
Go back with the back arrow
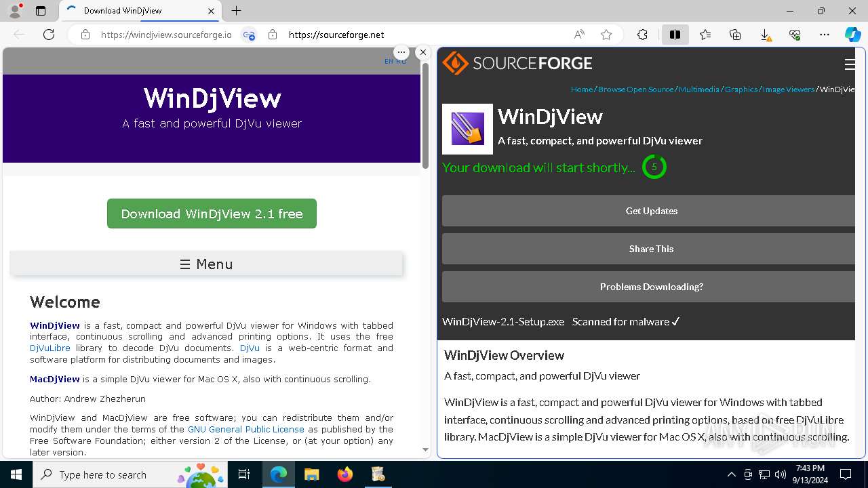pyautogui.click(x=19, y=35)
